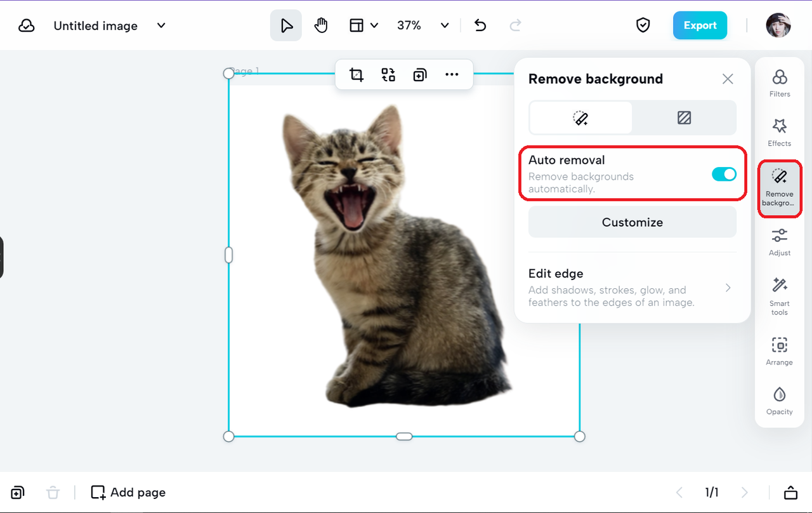812x513 pixels.
Task: Select the Remove background tool in sidebar
Action: [x=780, y=188]
